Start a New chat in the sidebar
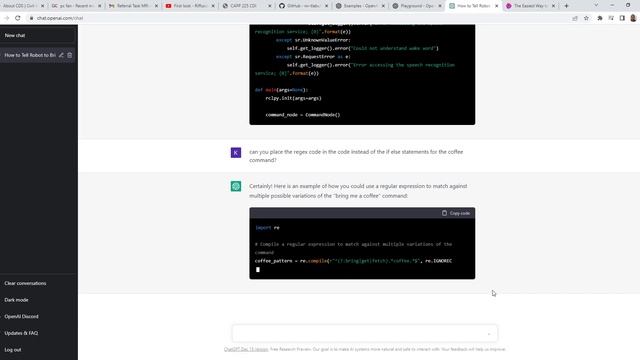 pos(15,36)
